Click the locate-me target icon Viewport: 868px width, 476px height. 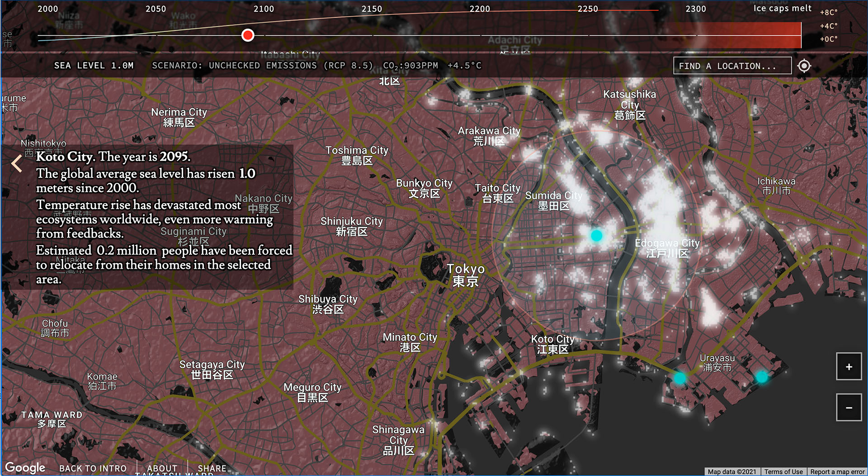coord(804,66)
